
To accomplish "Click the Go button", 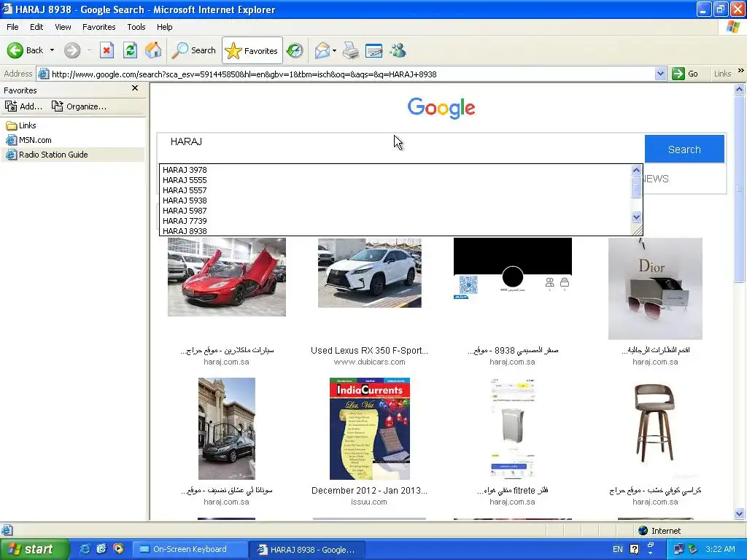I will 685,74.
